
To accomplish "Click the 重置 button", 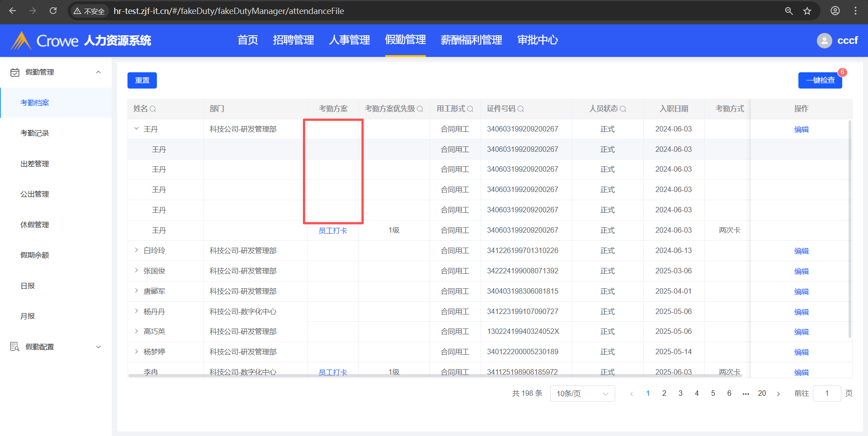I will pyautogui.click(x=142, y=80).
